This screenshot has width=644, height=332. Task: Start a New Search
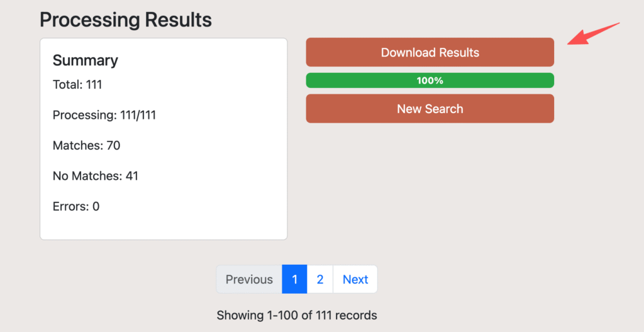click(430, 109)
